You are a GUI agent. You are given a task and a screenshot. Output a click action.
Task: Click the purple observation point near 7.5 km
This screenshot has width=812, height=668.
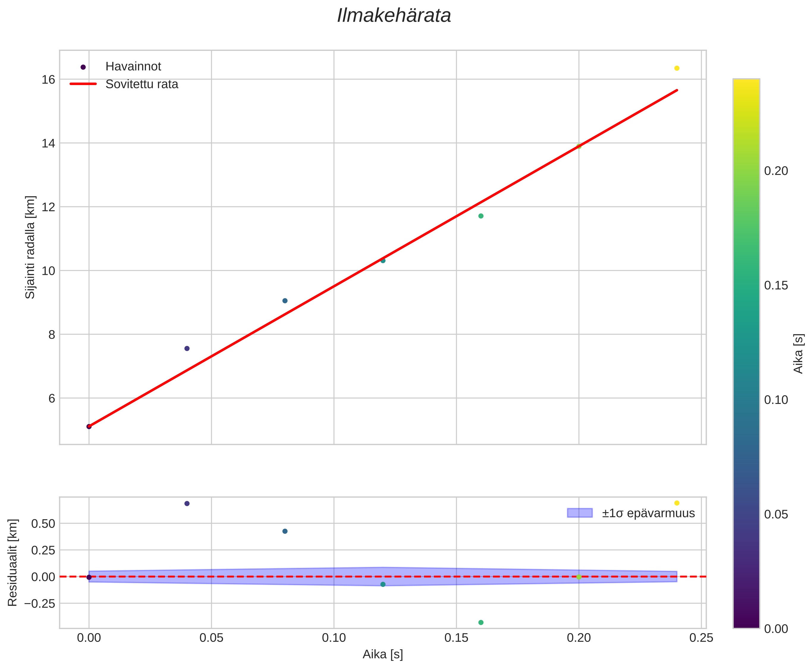coord(187,348)
